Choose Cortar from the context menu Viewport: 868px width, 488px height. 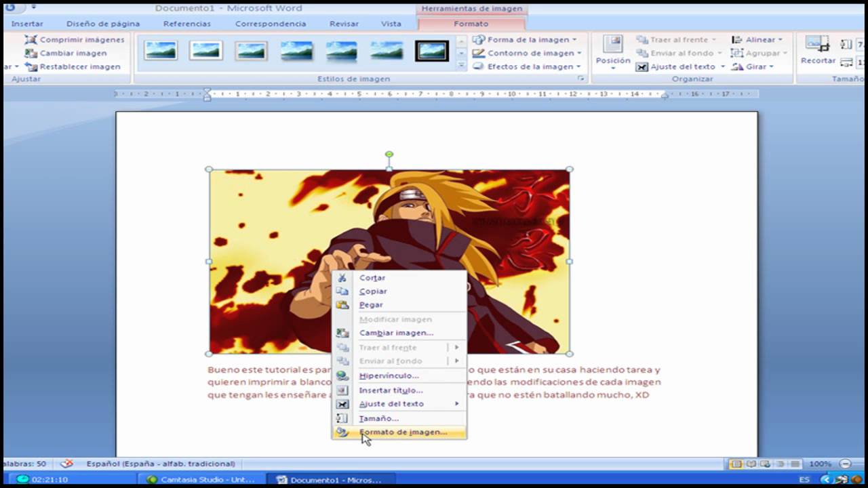coord(399,278)
